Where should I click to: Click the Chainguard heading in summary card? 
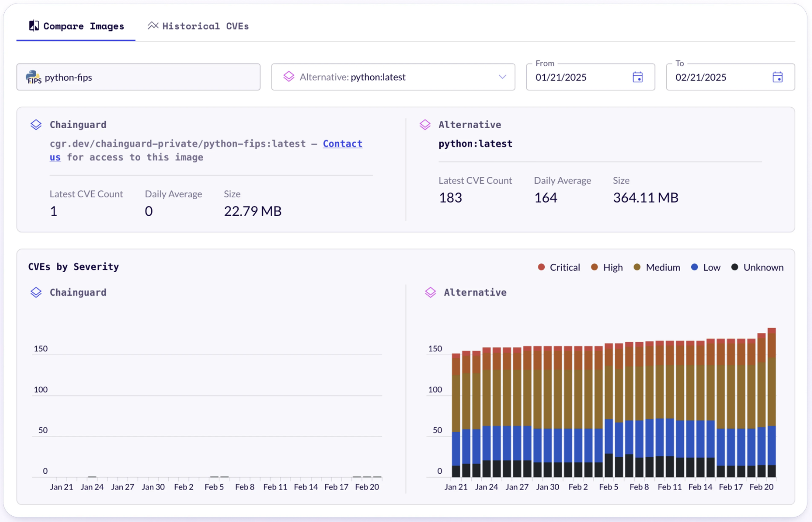coord(78,125)
